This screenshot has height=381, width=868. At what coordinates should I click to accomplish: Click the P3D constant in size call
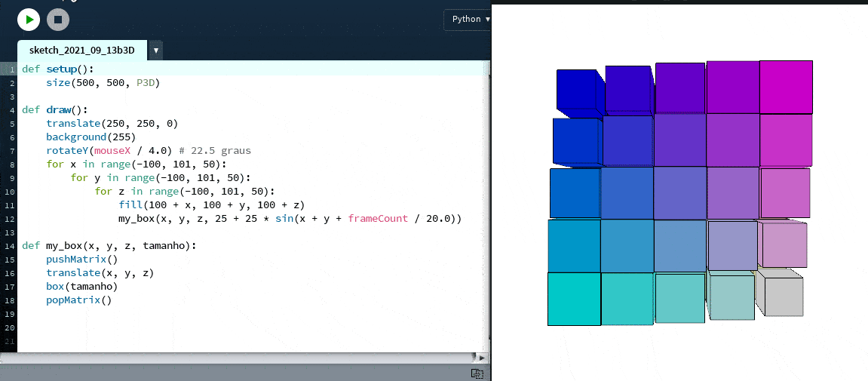[x=148, y=82]
